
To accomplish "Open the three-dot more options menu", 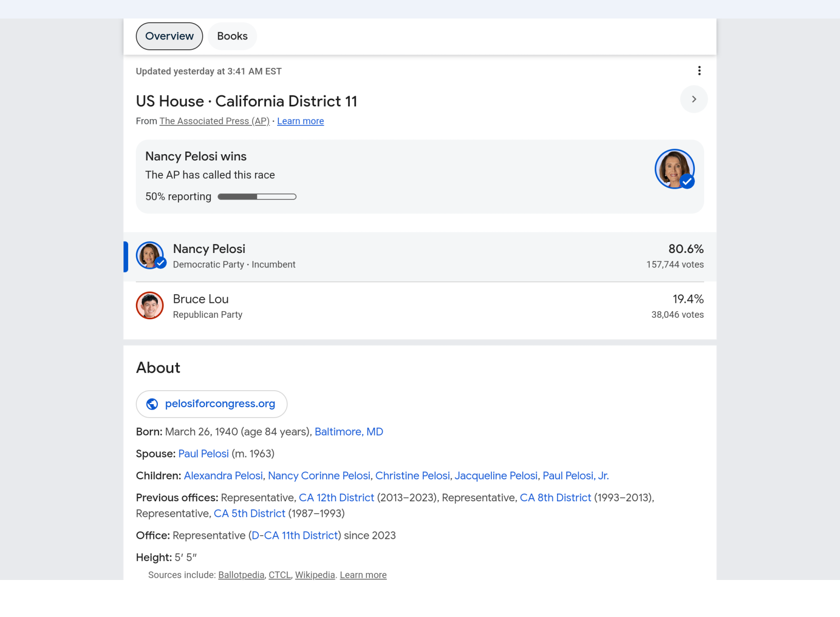I will pyautogui.click(x=699, y=71).
